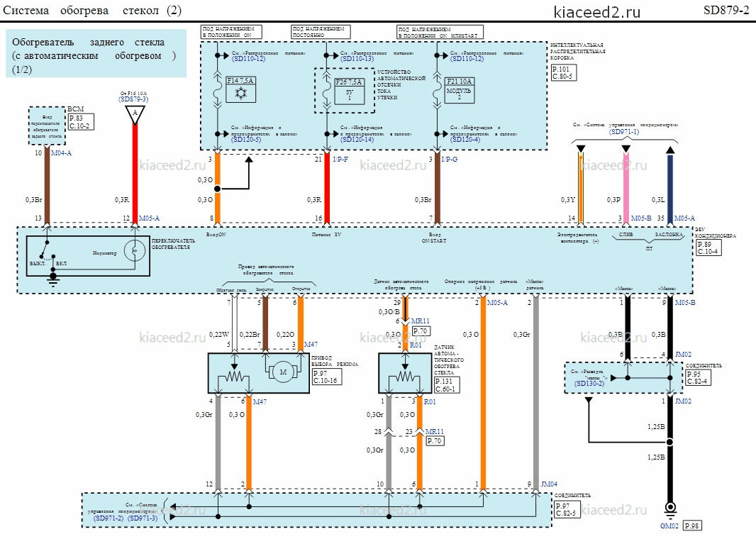Click the snowflake icon in fuse F14 7,5A
The height and width of the screenshot is (539, 756).
pos(240,93)
